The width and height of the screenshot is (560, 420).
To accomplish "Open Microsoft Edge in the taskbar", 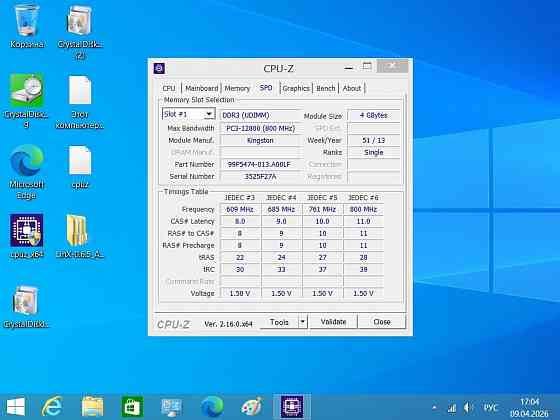I will coord(212,406).
